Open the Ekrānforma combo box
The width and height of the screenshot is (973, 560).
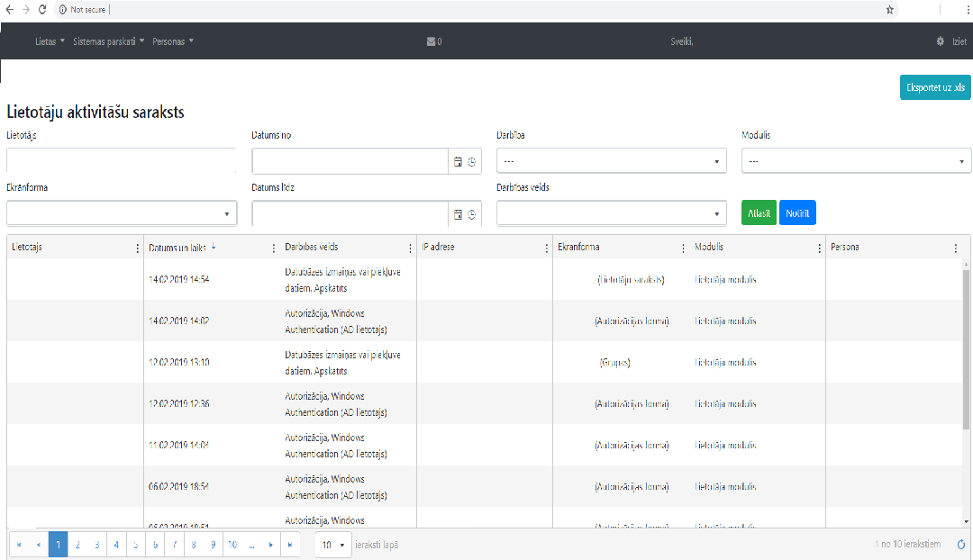tap(121, 214)
